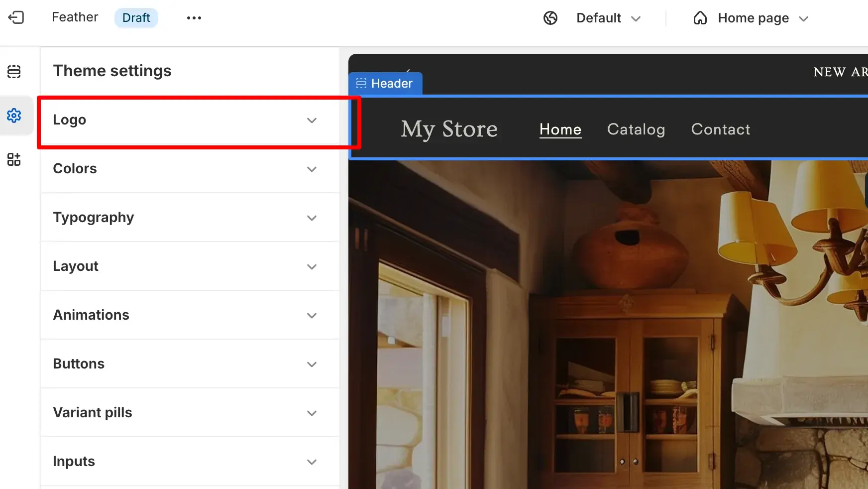Click the Feather theme name
This screenshot has height=489, width=868.
75,17
